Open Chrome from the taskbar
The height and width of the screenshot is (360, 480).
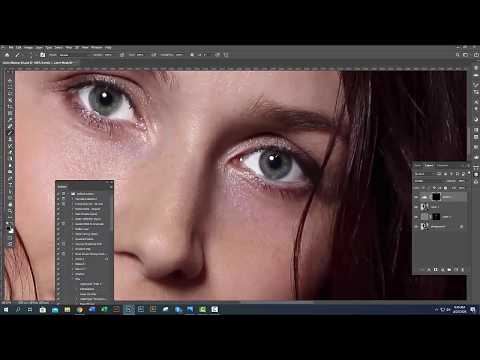point(79,310)
